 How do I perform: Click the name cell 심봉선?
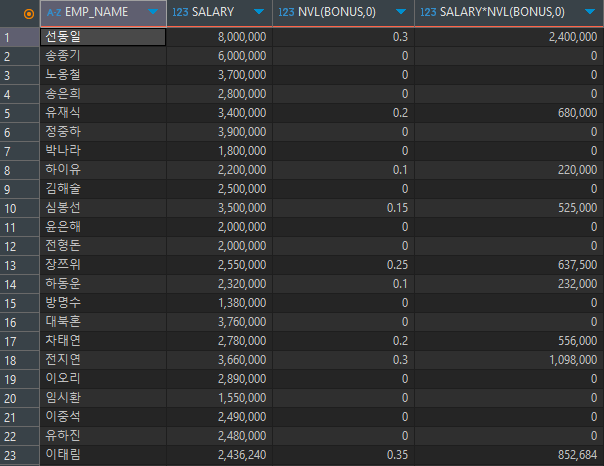point(103,208)
